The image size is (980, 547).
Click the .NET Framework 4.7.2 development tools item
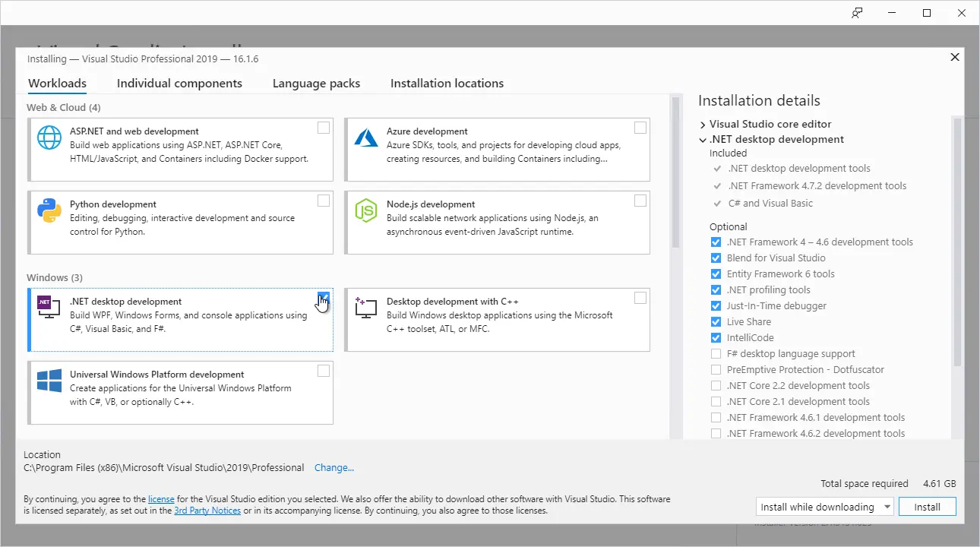pos(817,186)
